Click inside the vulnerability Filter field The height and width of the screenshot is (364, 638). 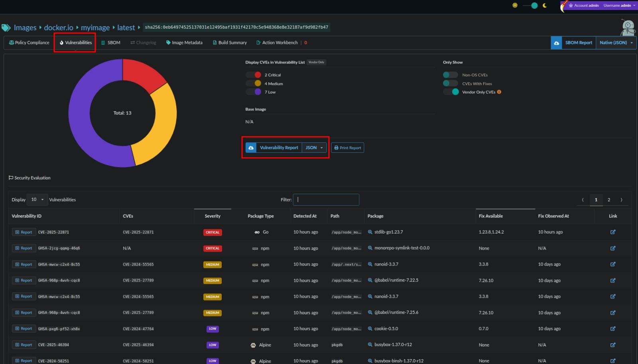[x=326, y=199]
